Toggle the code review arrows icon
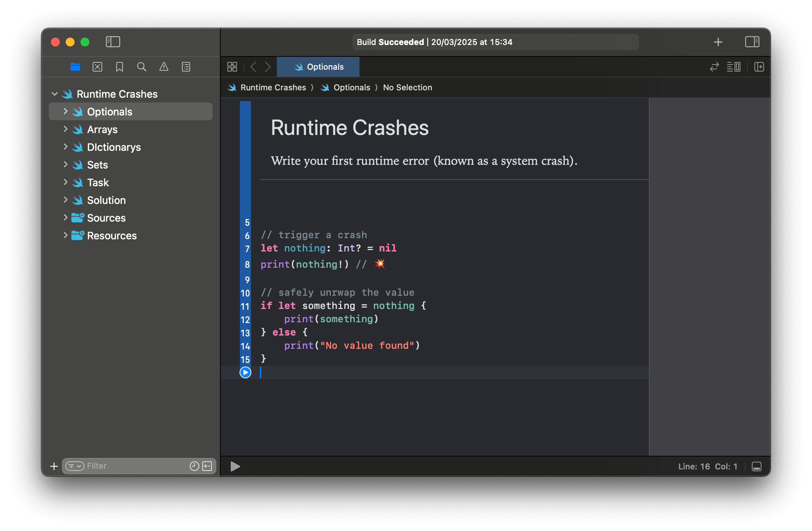 point(715,67)
